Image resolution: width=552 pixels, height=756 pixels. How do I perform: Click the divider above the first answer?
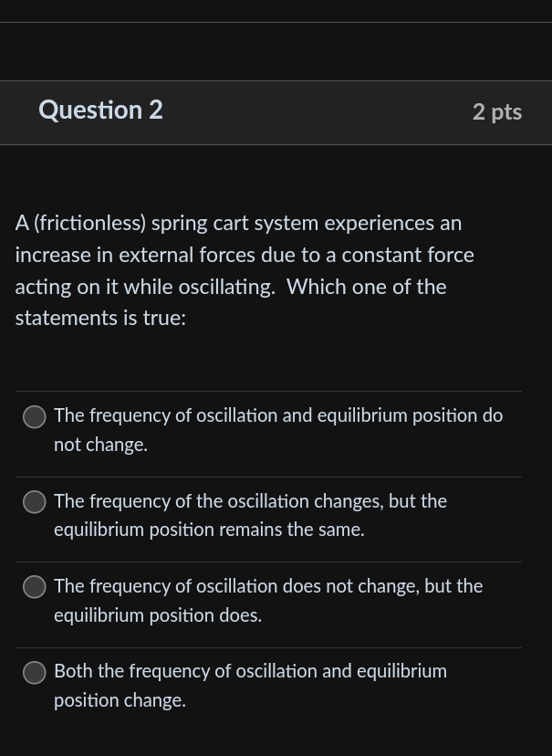click(x=268, y=393)
